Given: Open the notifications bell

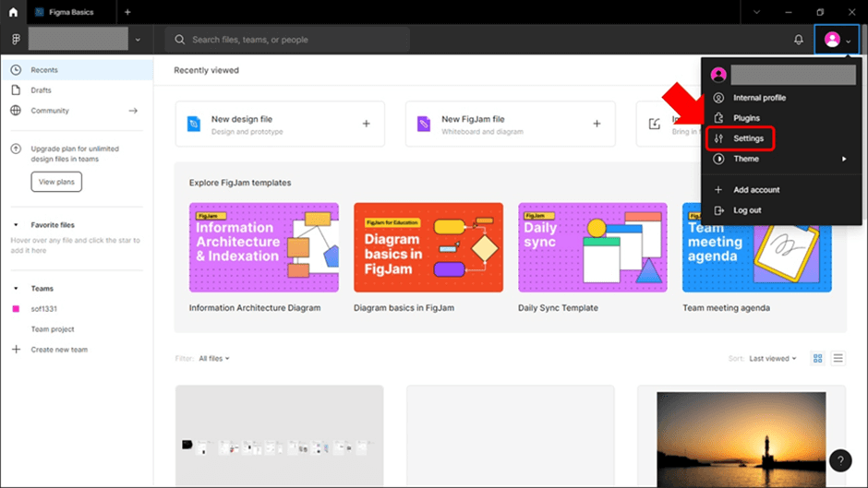Looking at the screenshot, I should click(798, 40).
